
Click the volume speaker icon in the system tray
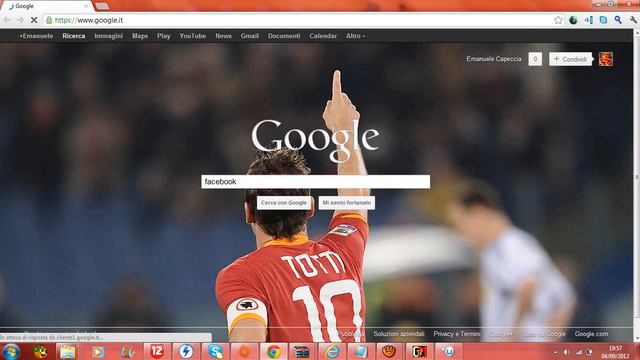click(566, 352)
